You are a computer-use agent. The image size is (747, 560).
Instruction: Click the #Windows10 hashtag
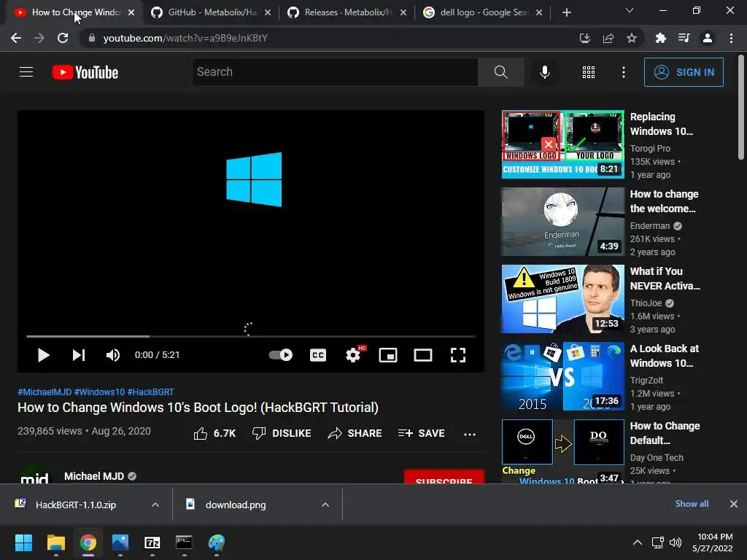[x=99, y=392]
